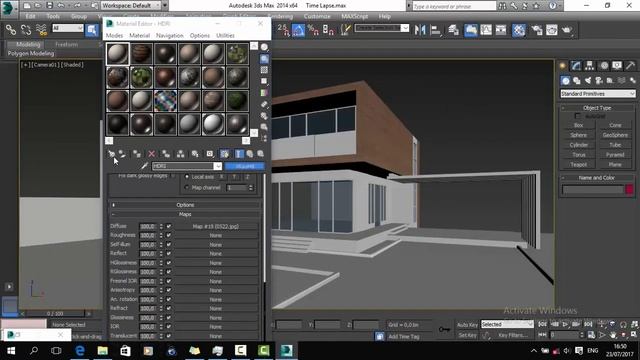Click red X Reset Map icon

151,154
